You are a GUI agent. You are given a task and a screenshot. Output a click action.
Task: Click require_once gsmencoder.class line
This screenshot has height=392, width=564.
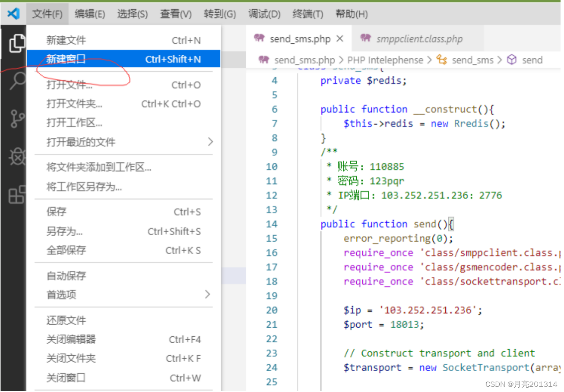click(x=452, y=267)
